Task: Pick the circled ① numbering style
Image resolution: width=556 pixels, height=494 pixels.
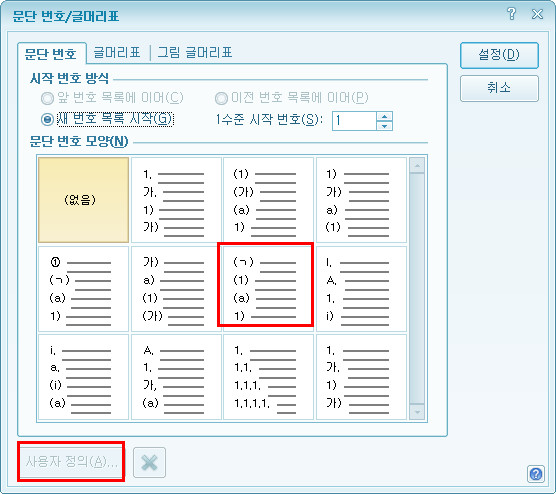Action: click(x=83, y=289)
